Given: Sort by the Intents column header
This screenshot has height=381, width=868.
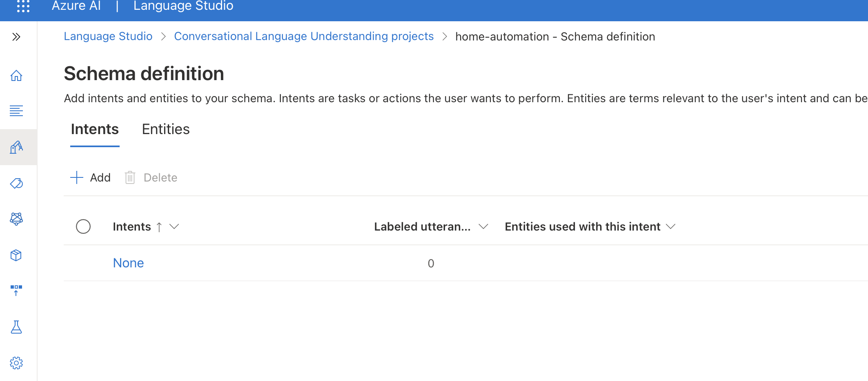Looking at the screenshot, I should (132, 227).
